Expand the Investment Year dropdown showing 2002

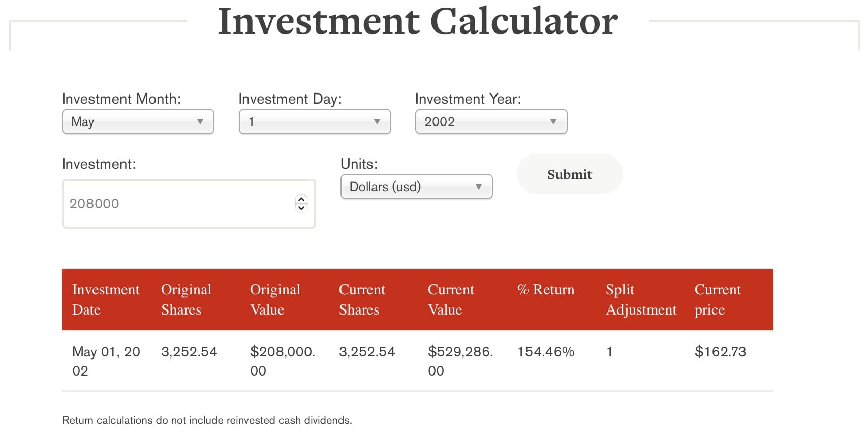coord(491,122)
